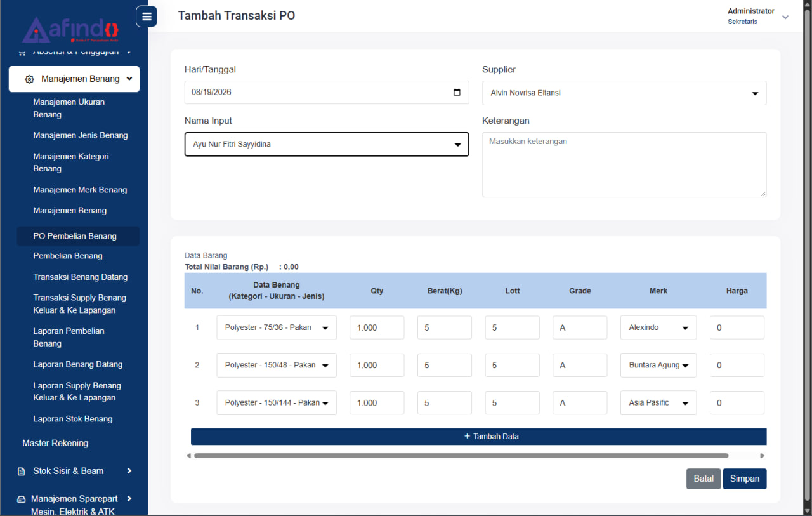Screen dimensions: 812x516
Task: Click Grade field in row 2
Action: 580,365
